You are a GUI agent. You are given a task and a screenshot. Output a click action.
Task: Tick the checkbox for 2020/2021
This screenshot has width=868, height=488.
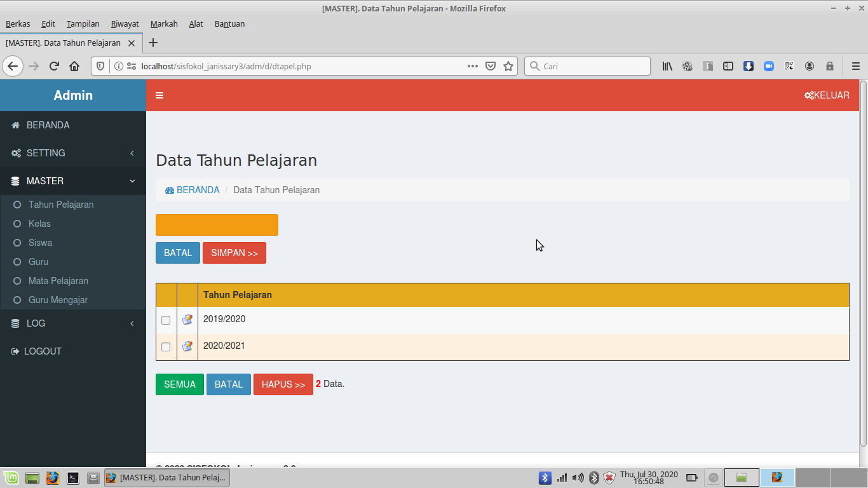point(166,347)
